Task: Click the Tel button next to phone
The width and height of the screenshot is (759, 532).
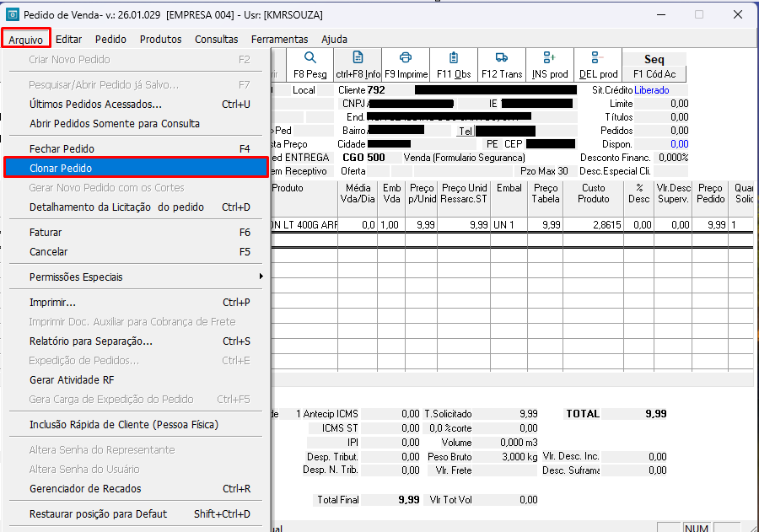Action: click(466, 132)
